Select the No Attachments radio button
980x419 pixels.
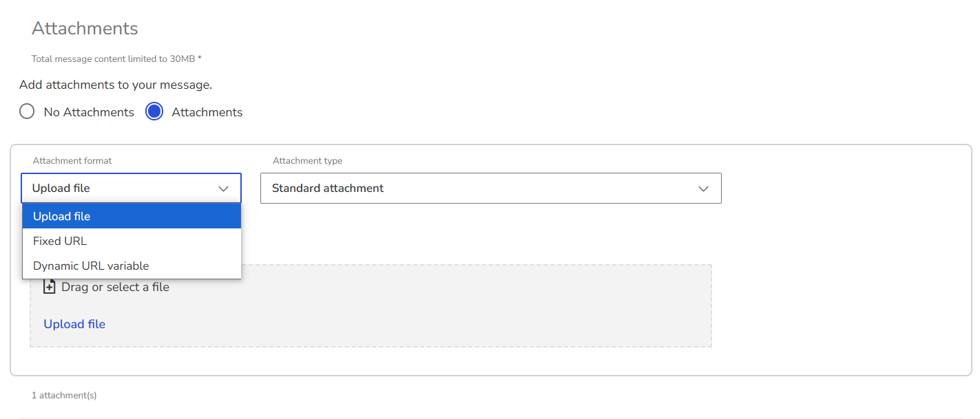click(27, 111)
